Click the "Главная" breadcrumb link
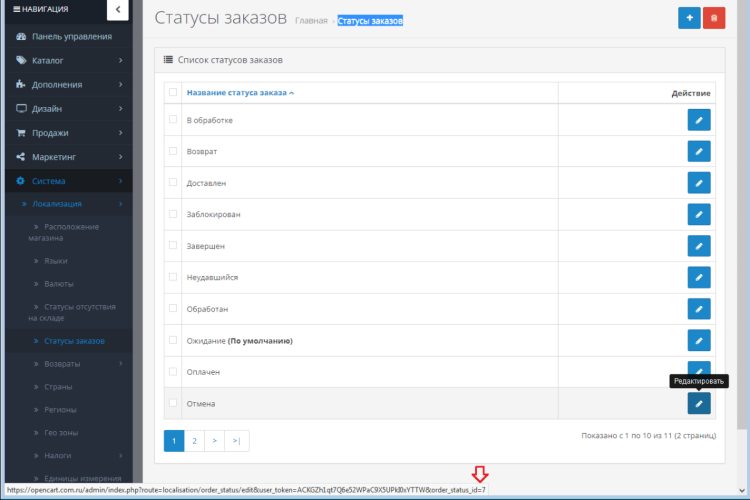The height and width of the screenshot is (500, 750). click(x=311, y=21)
